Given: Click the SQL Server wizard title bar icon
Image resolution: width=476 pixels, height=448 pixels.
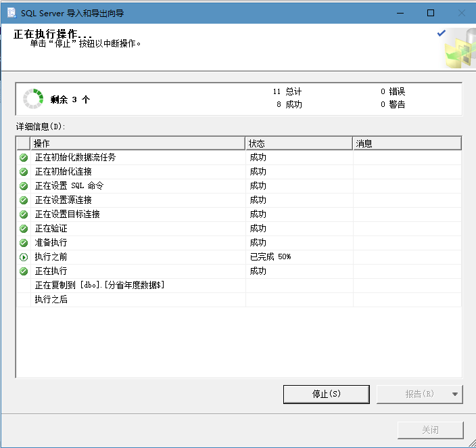Looking at the screenshot, I should tap(11, 13).
